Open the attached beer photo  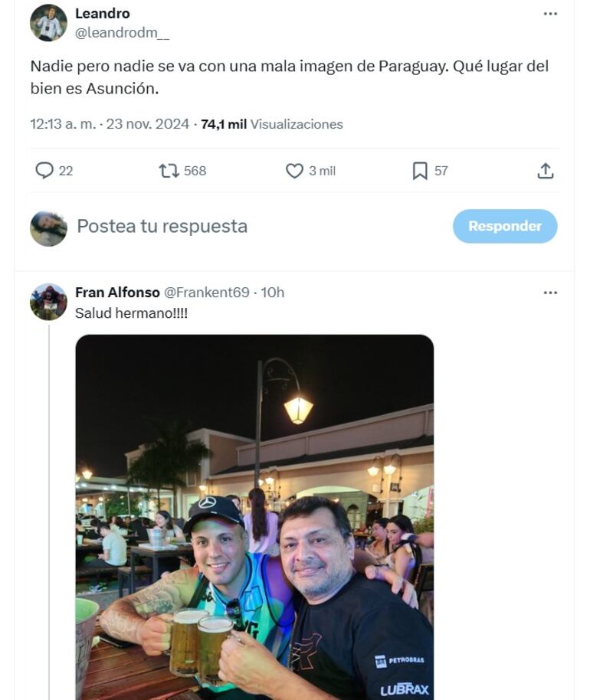[x=254, y=517]
